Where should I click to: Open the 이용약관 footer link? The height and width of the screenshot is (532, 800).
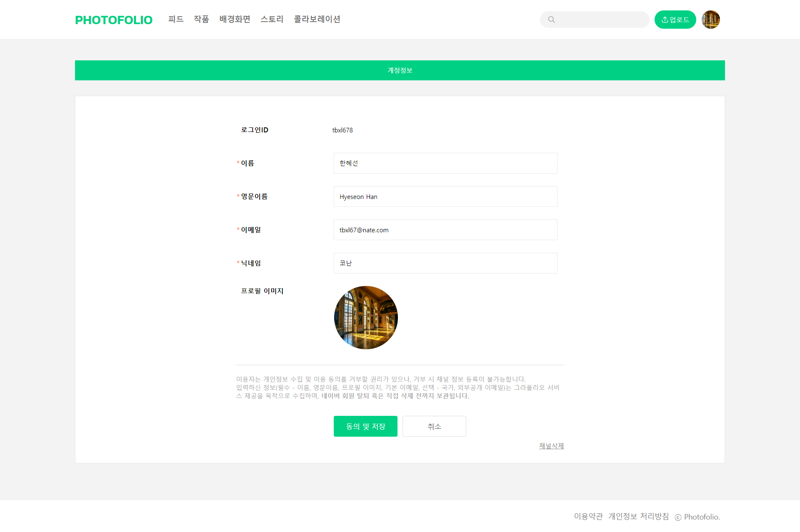(588, 517)
